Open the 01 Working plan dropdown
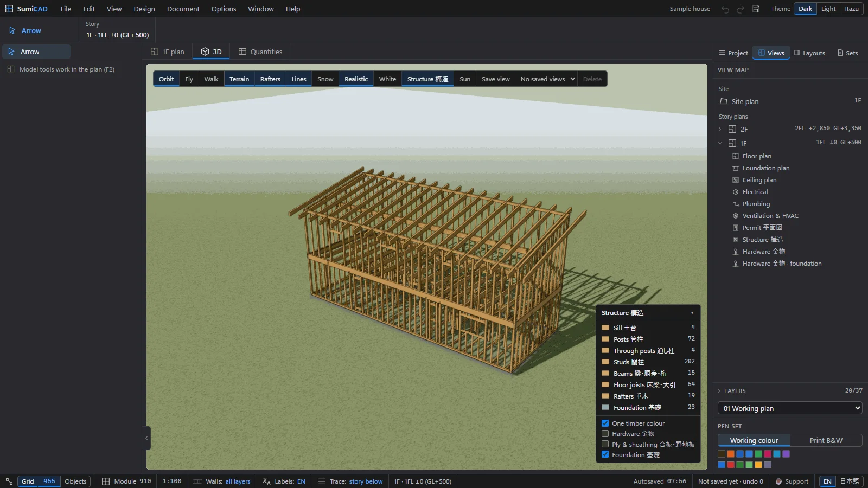 click(x=790, y=408)
